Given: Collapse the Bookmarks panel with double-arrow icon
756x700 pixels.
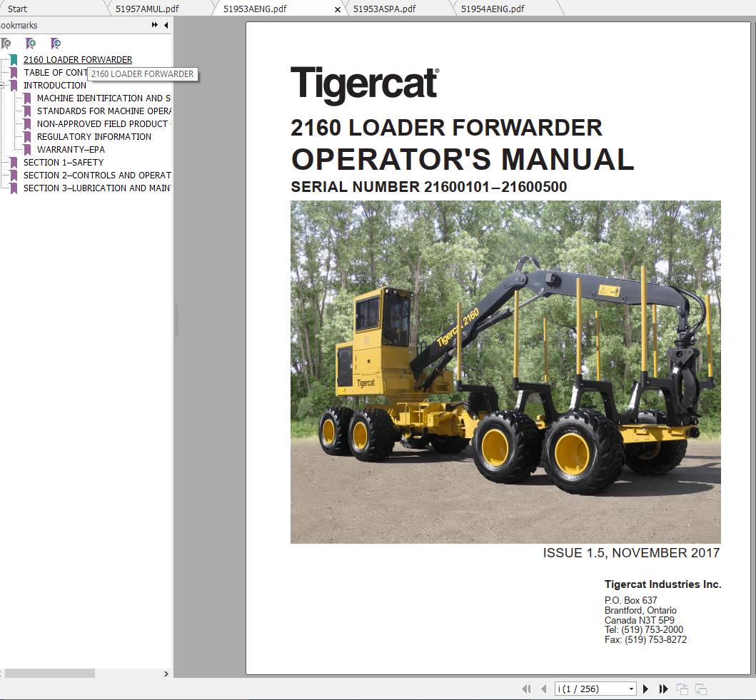Looking at the screenshot, I should (x=153, y=24).
